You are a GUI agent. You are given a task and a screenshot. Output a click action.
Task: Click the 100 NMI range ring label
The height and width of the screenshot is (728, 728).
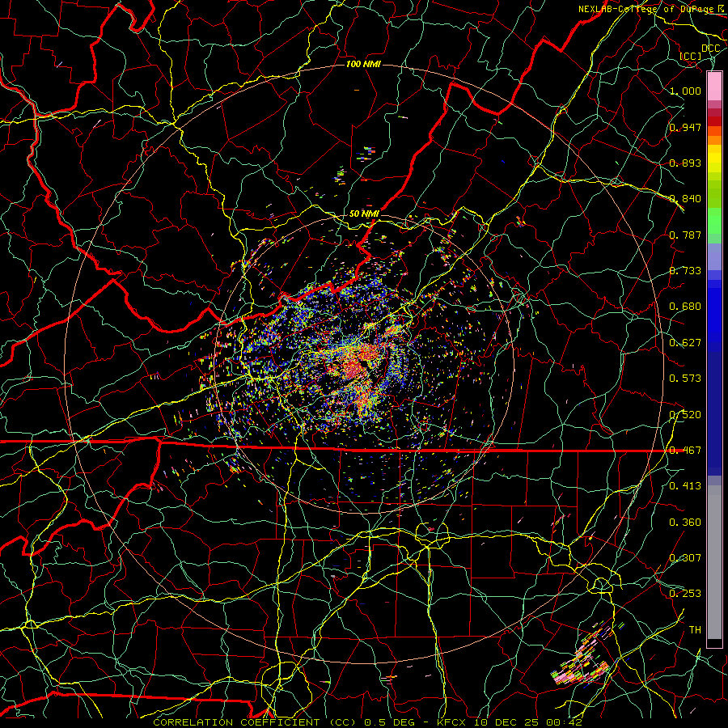(363, 64)
